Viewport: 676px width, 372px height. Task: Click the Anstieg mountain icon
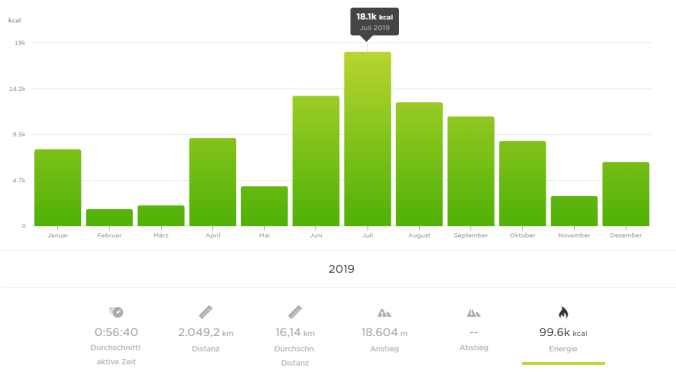click(x=384, y=313)
